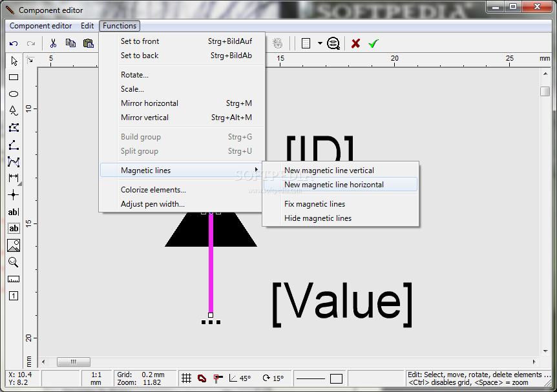Select the polyline tool
Screen dimensions: 557x392
click(x=14, y=161)
